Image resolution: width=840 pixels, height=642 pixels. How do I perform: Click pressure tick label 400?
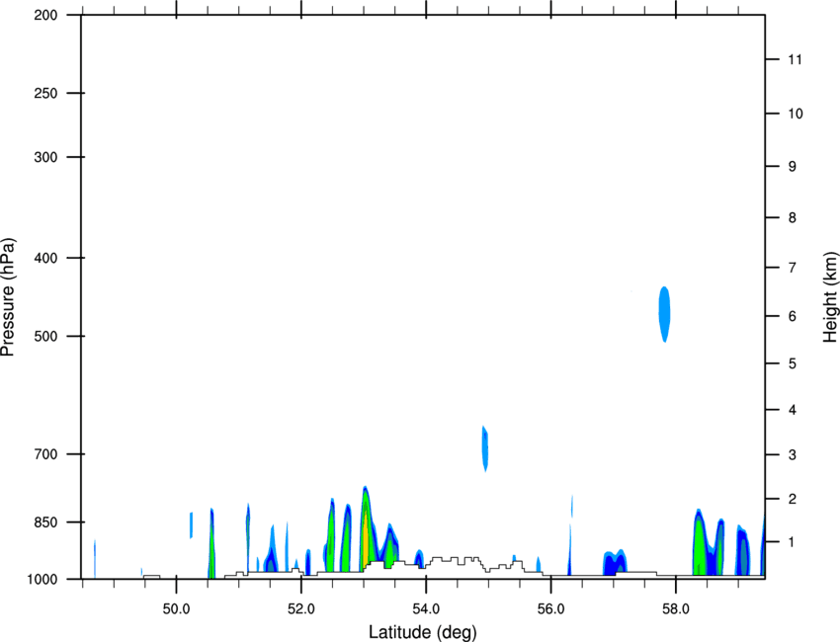45,258
